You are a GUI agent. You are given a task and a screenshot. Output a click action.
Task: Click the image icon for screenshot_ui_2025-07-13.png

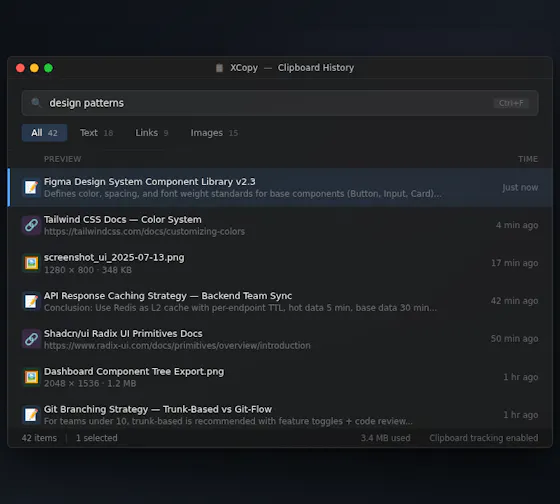31,263
